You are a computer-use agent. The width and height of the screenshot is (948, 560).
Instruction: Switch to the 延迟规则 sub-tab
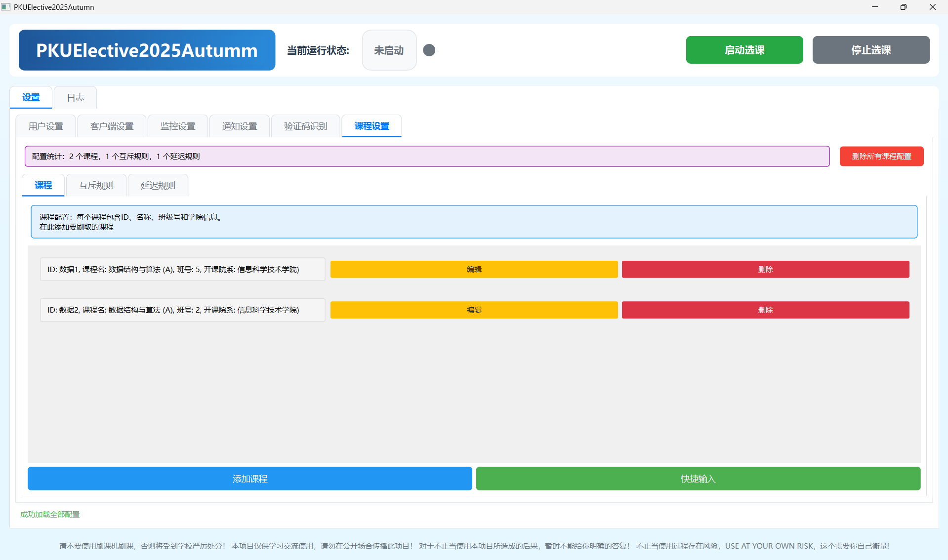tap(158, 185)
